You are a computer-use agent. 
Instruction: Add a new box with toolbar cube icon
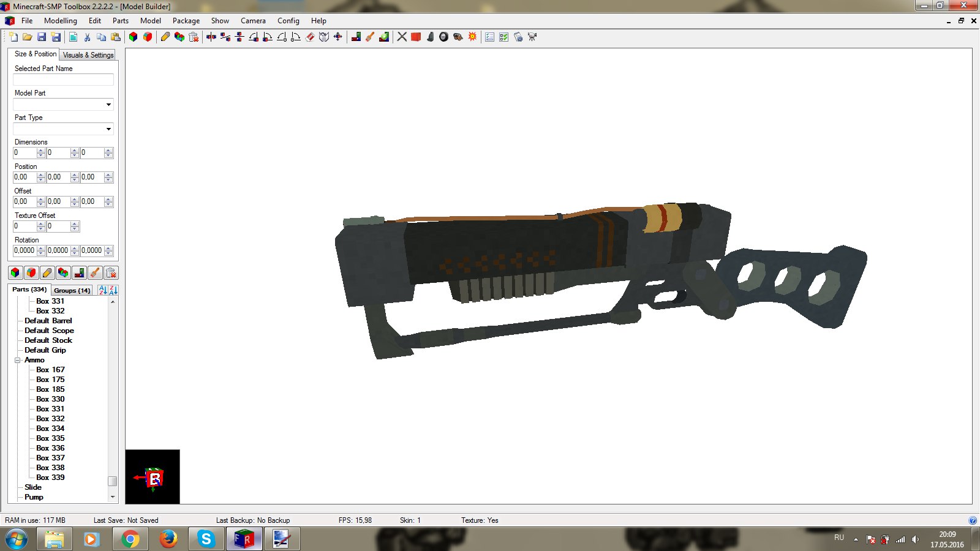tap(133, 37)
